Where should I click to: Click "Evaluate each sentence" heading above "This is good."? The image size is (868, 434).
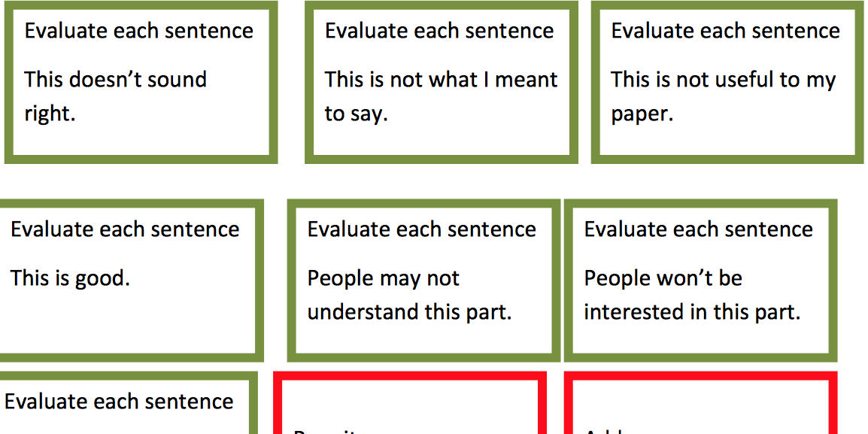(x=125, y=229)
